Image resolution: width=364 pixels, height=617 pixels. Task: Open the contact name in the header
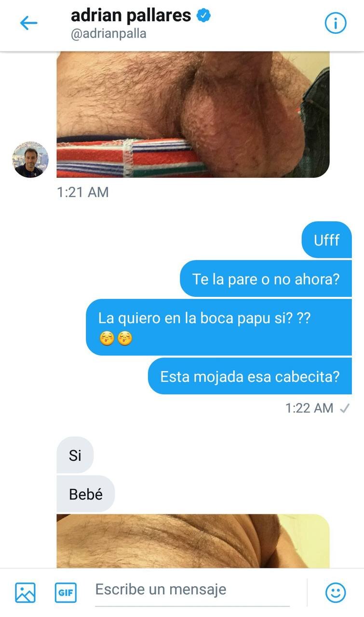point(131,16)
